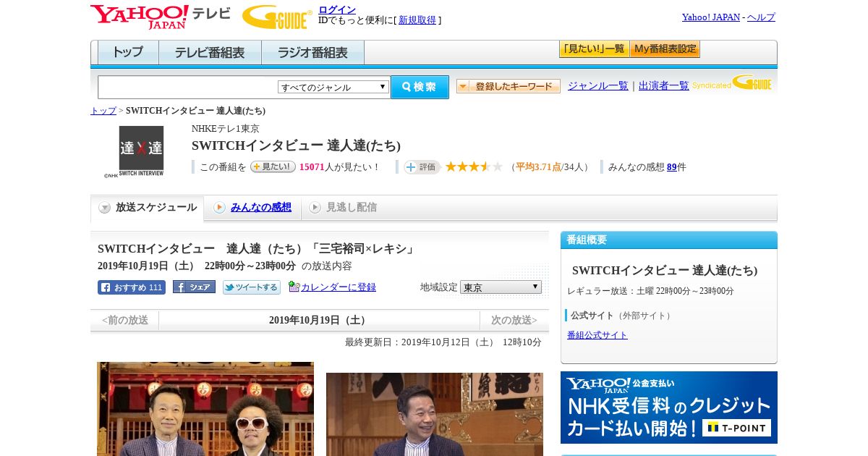Screen dimensions: 868x456
Task: Click the NHK受信料 クレジットカード払い banner
Action: point(669,408)
